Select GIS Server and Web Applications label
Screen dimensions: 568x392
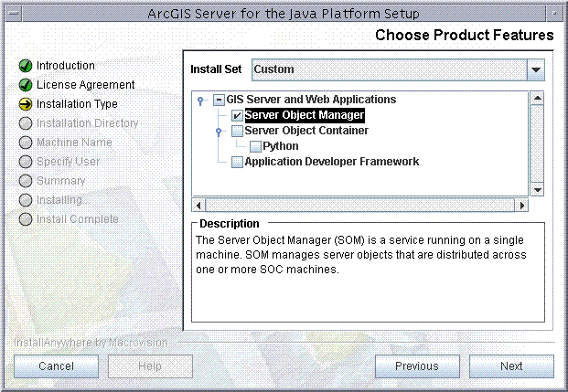311,100
